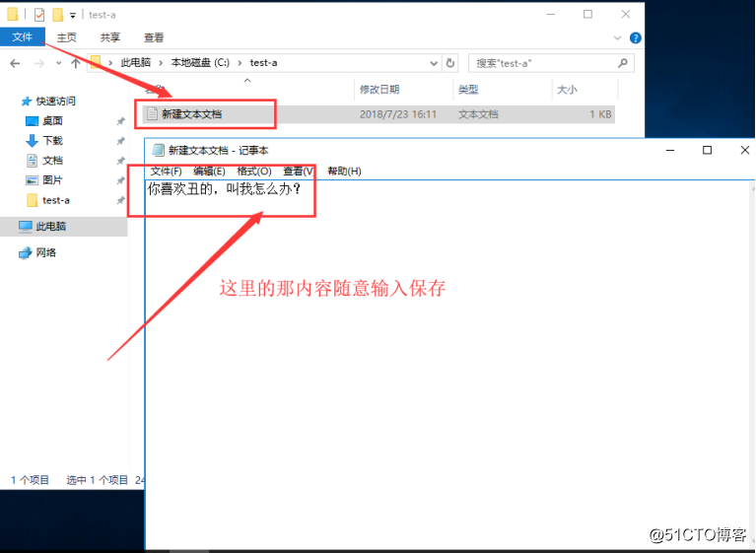Screen dimensions: 756x553
Task: Go up one folder level arrow
Action: 76,63
